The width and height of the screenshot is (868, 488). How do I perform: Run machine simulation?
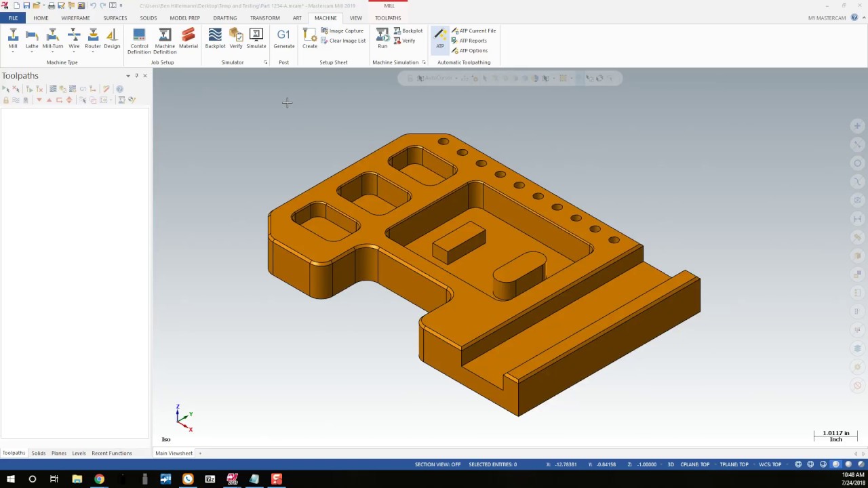tap(382, 39)
